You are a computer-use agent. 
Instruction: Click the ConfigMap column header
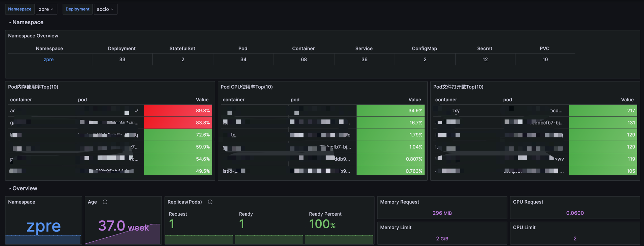(425, 48)
